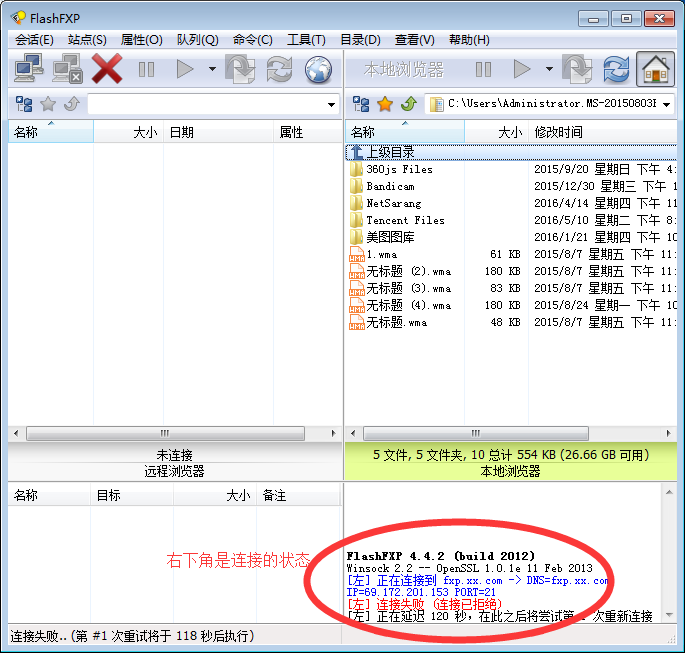Toggle the local folder tree icon
Screen dimensions: 685x653
361,104
